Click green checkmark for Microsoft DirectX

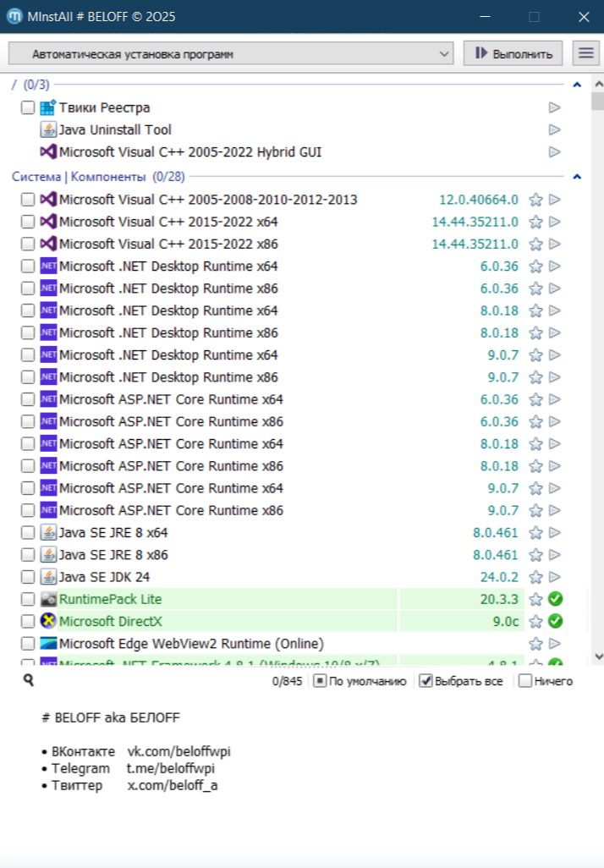(x=555, y=621)
